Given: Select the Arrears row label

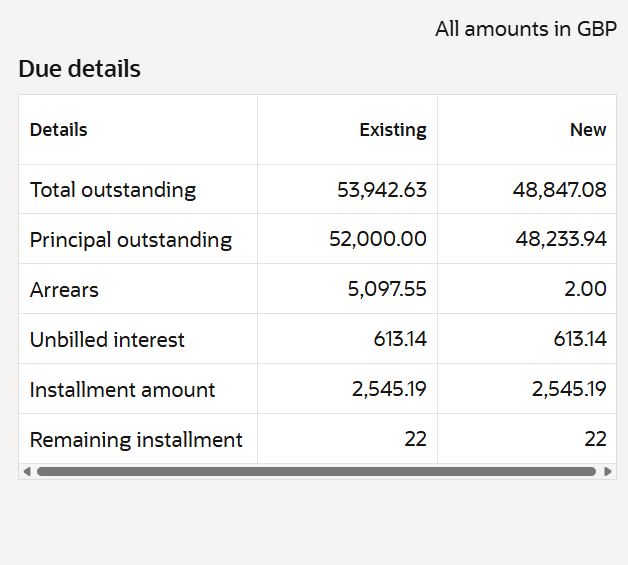Looking at the screenshot, I should pos(64,290).
